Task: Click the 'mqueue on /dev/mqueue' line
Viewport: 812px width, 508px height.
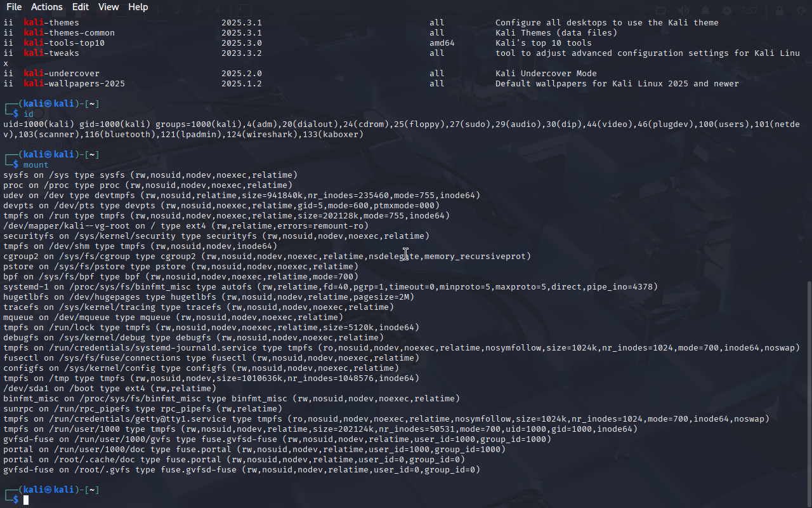Action: click(x=173, y=317)
